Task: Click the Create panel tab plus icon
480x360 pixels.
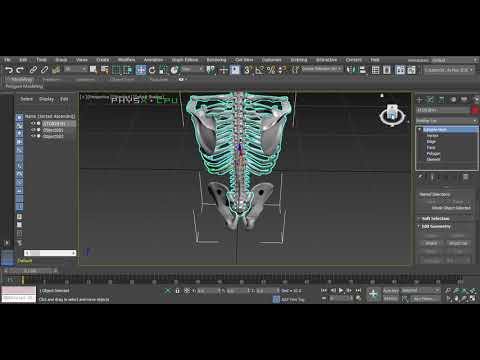Action: pos(420,99)
